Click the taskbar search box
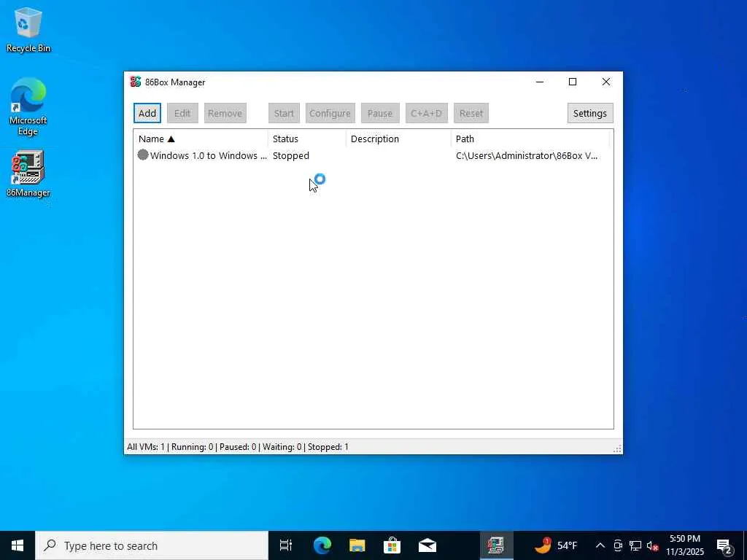This screenshot has height=560, width=747. pos(152,545)
